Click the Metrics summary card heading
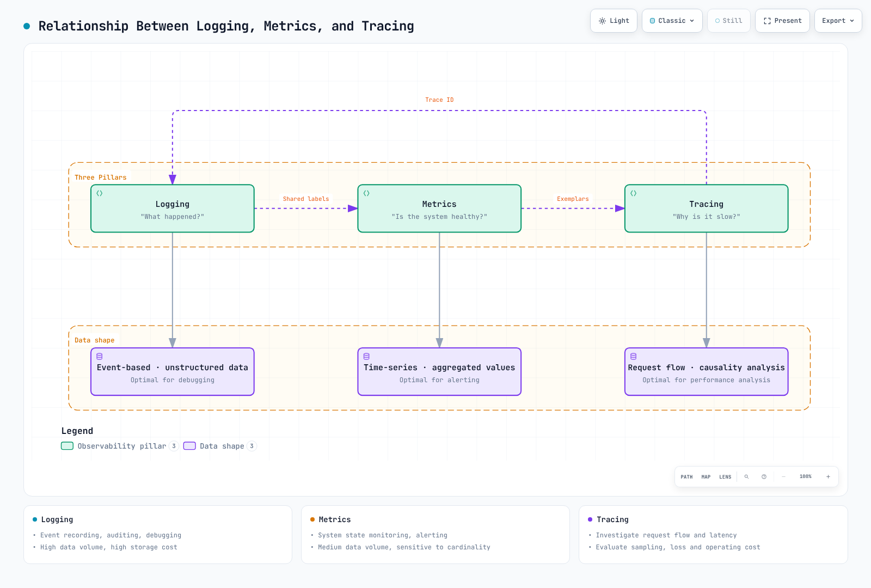This screenshot has height=588, width=871. pos(335,519)
